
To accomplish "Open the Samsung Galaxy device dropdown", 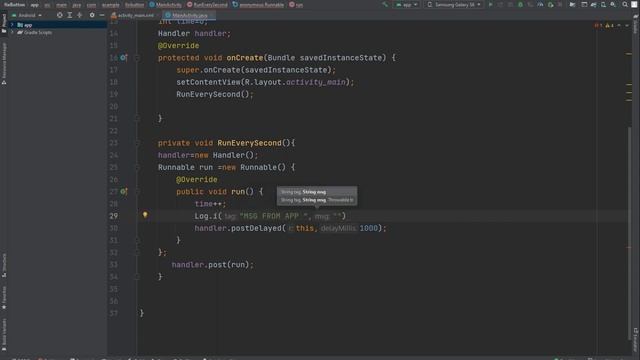I will (x=454, y=5).
